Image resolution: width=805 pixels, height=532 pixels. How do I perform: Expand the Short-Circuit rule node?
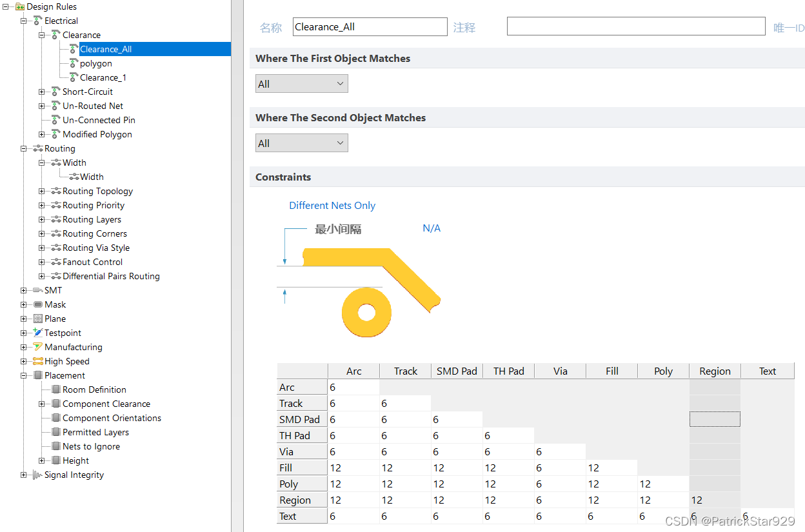pos(42,92)
